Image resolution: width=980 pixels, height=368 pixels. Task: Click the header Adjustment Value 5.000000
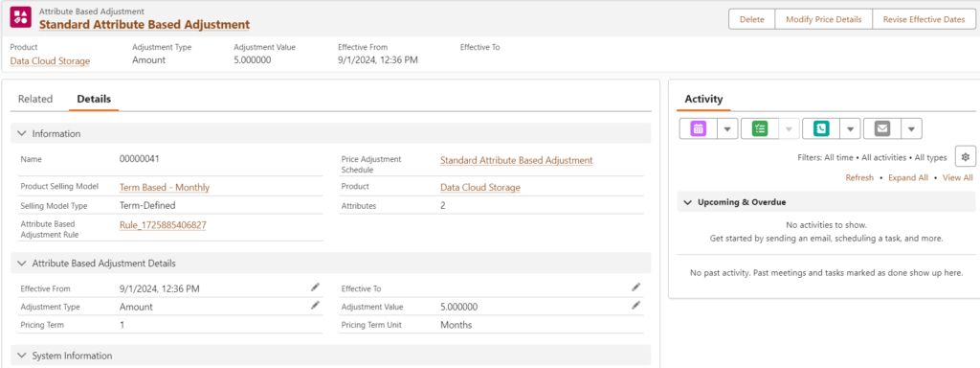coord(253,60)
